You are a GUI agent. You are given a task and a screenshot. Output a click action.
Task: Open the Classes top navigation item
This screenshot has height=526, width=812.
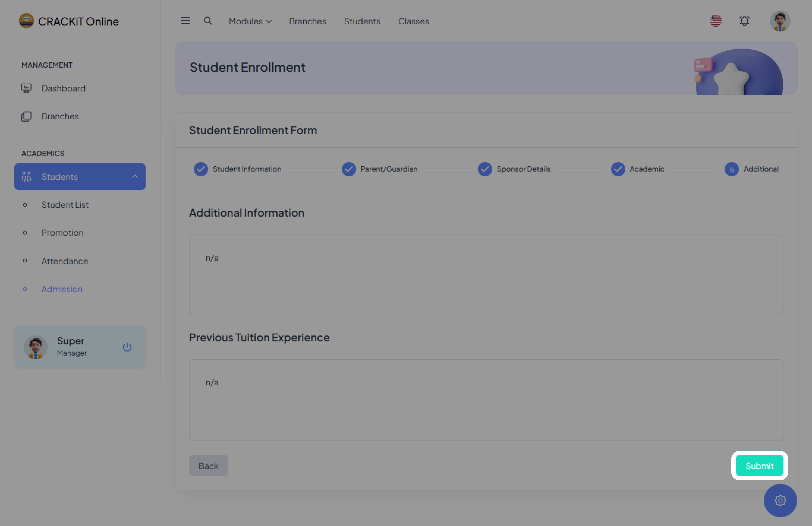413,21
